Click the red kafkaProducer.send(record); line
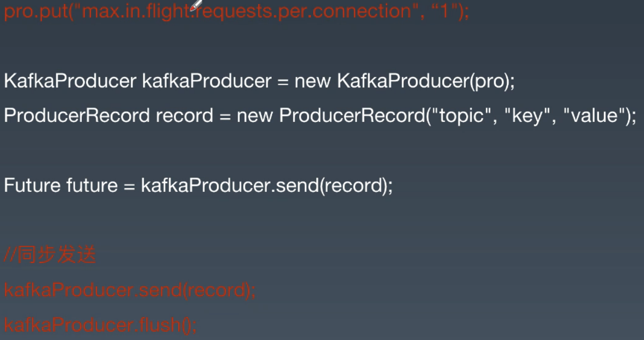 [130, 290]
